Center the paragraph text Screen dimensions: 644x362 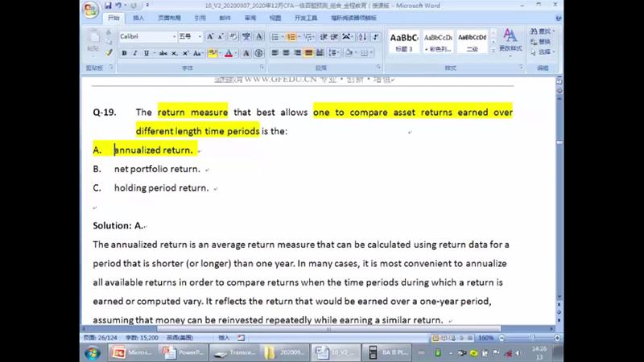[286, 53]
